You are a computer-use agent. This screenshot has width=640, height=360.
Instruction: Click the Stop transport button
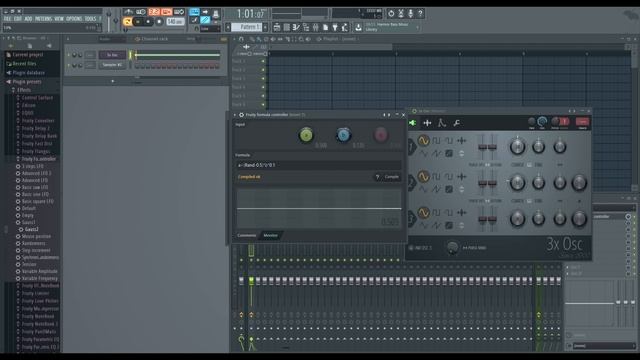click(149, 22)
